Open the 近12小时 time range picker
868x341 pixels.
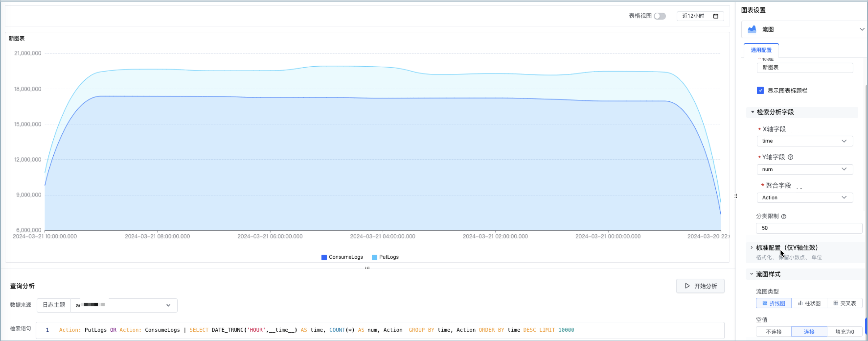click(x=700, y=16)
